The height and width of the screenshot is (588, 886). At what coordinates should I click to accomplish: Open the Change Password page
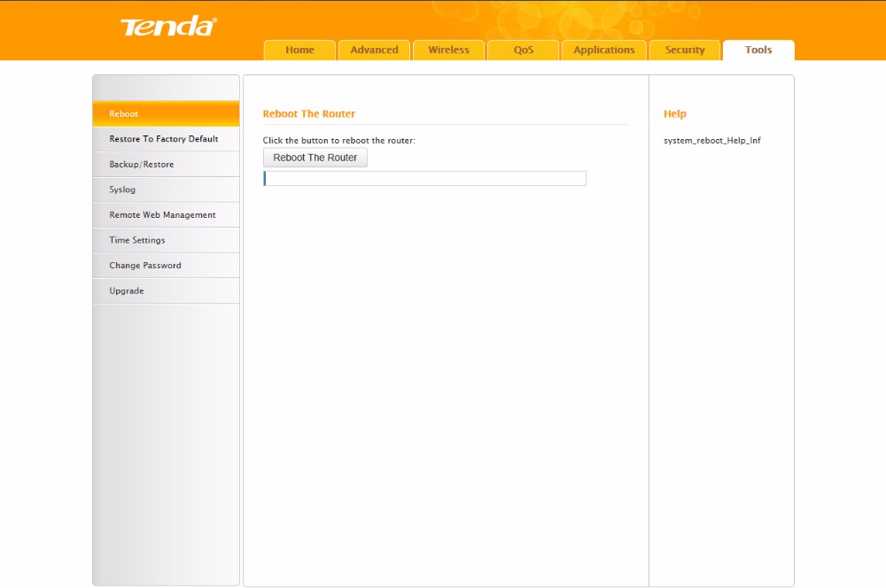pos(166,266)
